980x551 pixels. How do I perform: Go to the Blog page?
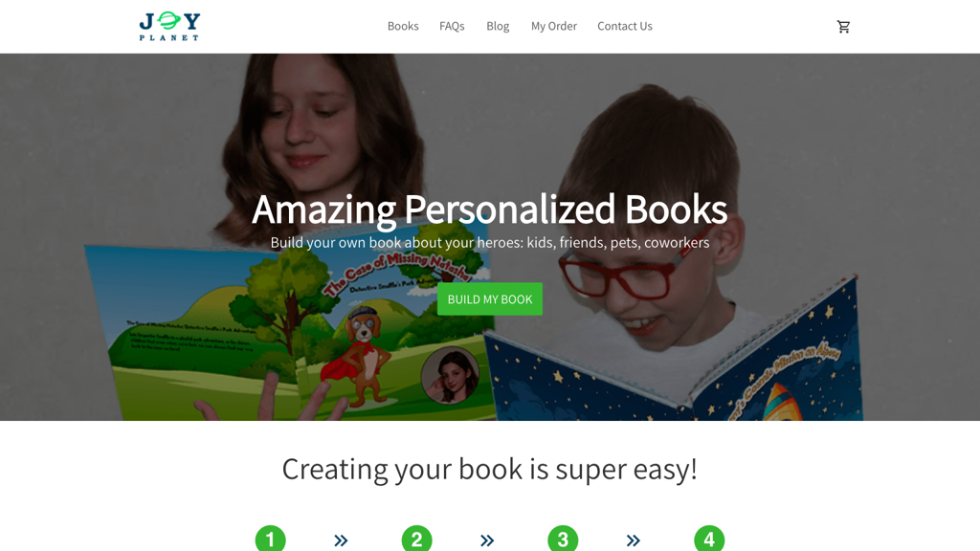498,26
